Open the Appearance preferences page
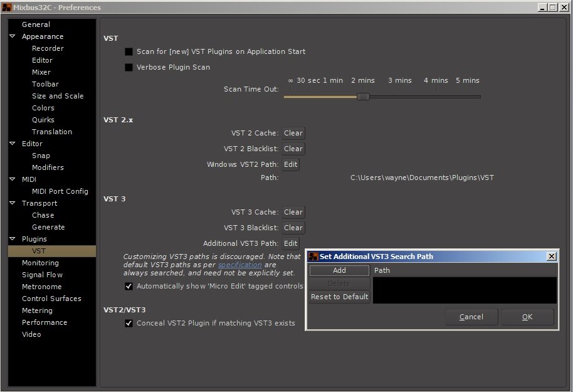Screen dimensions: 573x392 coord(43,36)
